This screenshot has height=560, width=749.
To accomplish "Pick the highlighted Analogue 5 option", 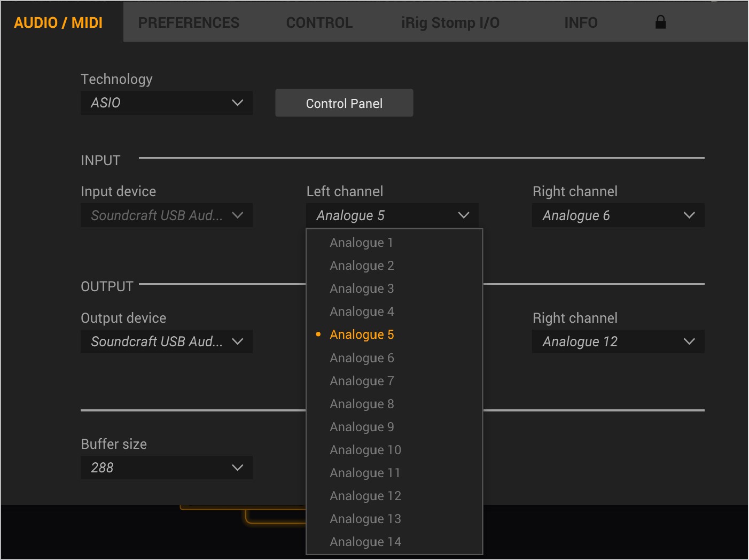I will click(362, 335).
